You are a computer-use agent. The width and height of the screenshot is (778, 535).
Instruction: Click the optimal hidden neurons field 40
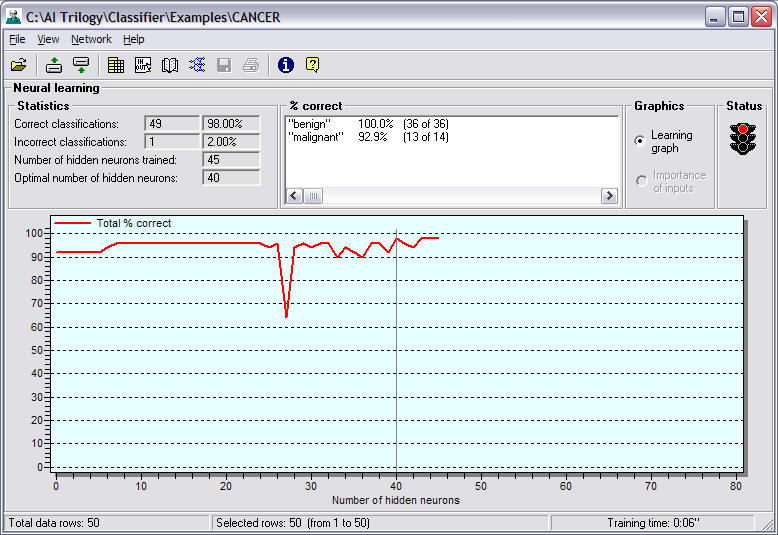(231, 178)
